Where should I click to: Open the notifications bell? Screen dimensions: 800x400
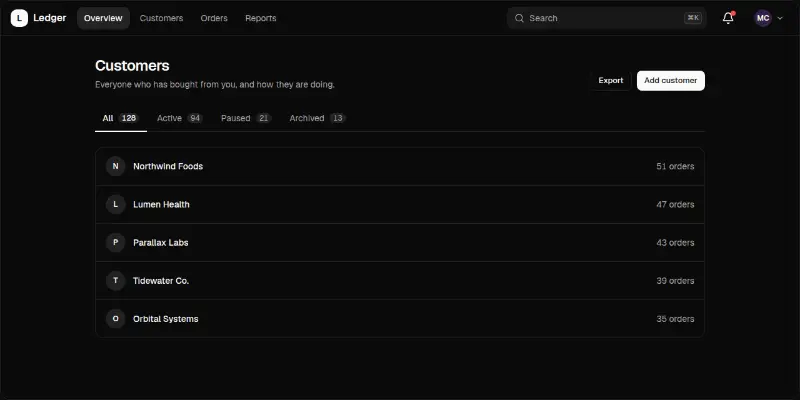click(x=728, y=18)
